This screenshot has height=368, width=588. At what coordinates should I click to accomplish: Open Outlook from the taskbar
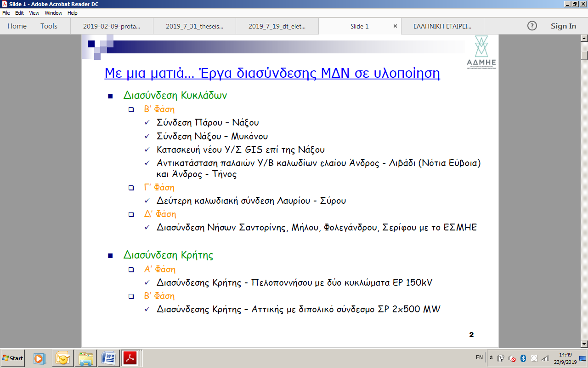(x=62, y=358)
